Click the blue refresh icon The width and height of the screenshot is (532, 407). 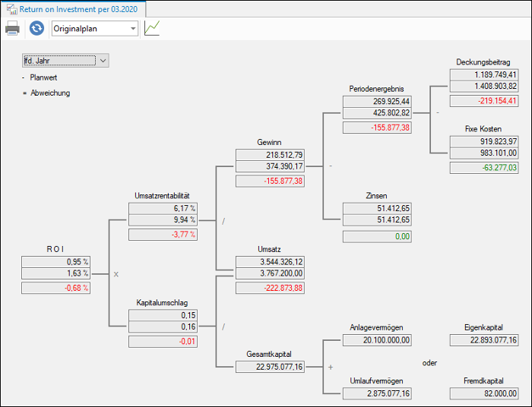pos(36,28)
